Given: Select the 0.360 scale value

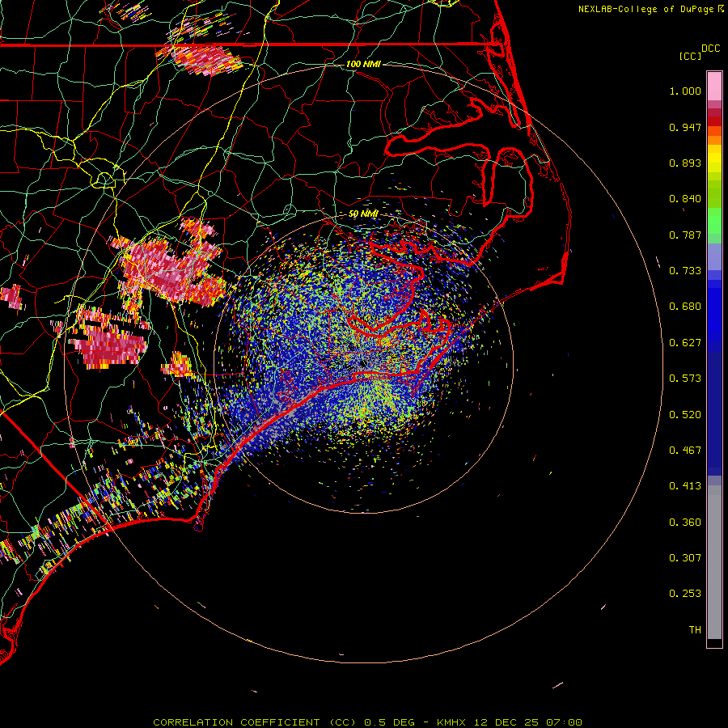Looking at the screenshot, I should [x=685, y=523].
